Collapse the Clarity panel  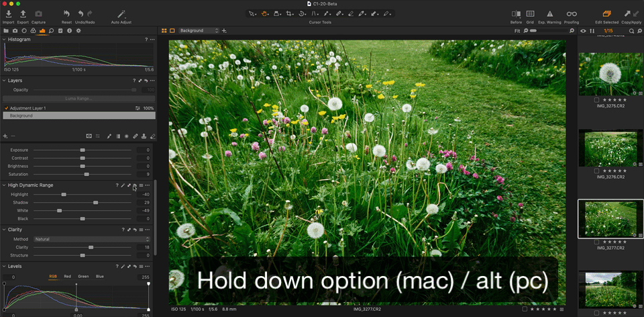(x=4, y=230)
